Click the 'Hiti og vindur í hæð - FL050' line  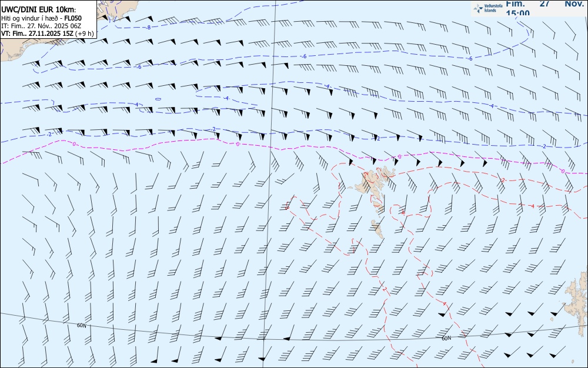coord(41,18)
